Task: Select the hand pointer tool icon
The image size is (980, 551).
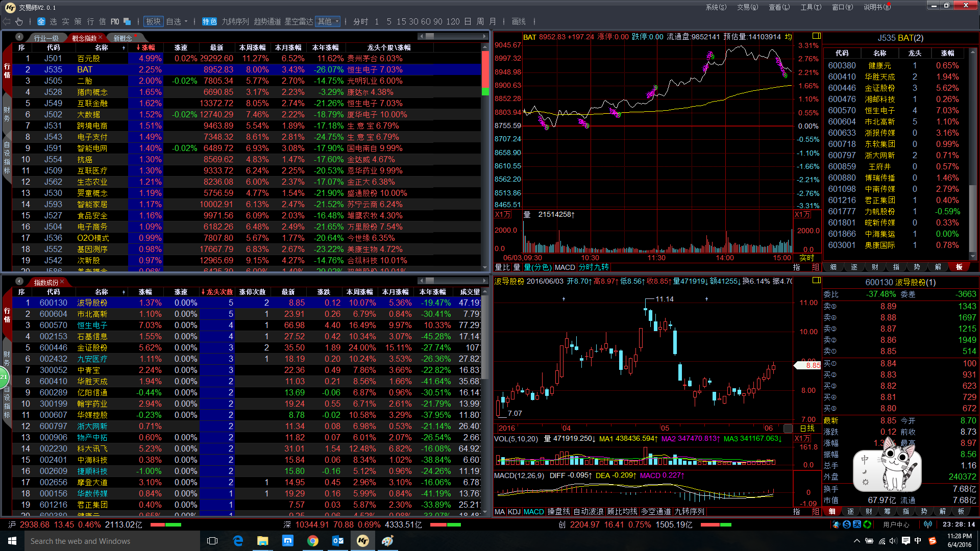Action: click(x=19, y=21)
